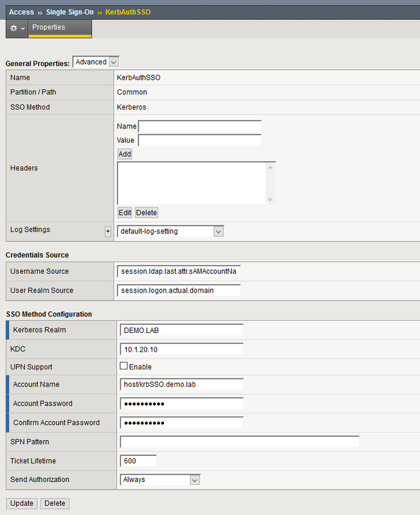The height and width of the screenshot is (515, 420).
Task: Click the Single Sign-On breadcrumb
Action: (69, 12)
